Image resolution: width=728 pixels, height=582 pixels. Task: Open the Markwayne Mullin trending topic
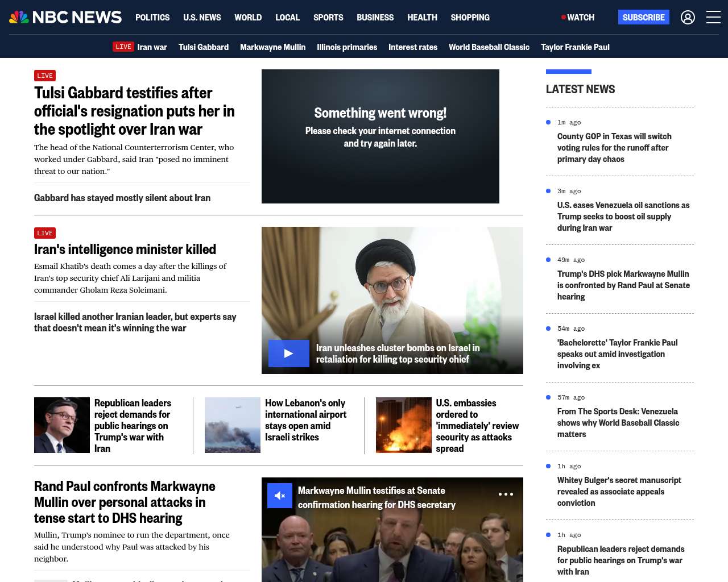272,47
